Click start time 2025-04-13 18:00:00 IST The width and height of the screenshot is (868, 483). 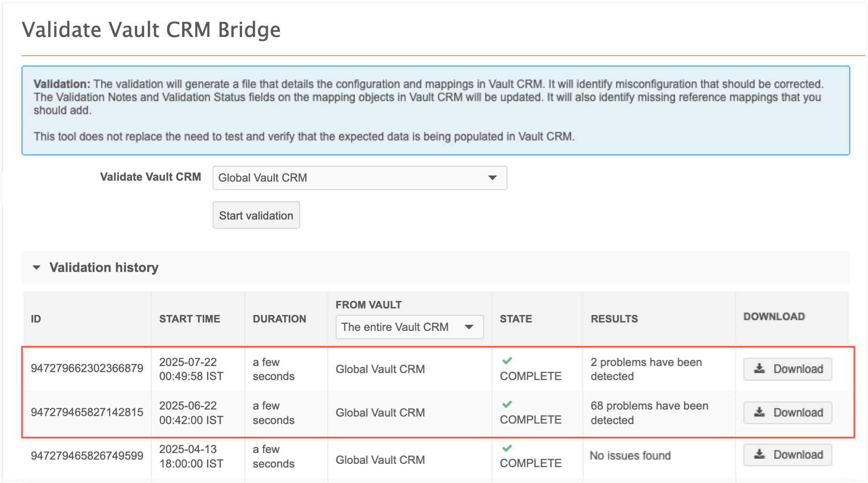(x=191, y=456)
